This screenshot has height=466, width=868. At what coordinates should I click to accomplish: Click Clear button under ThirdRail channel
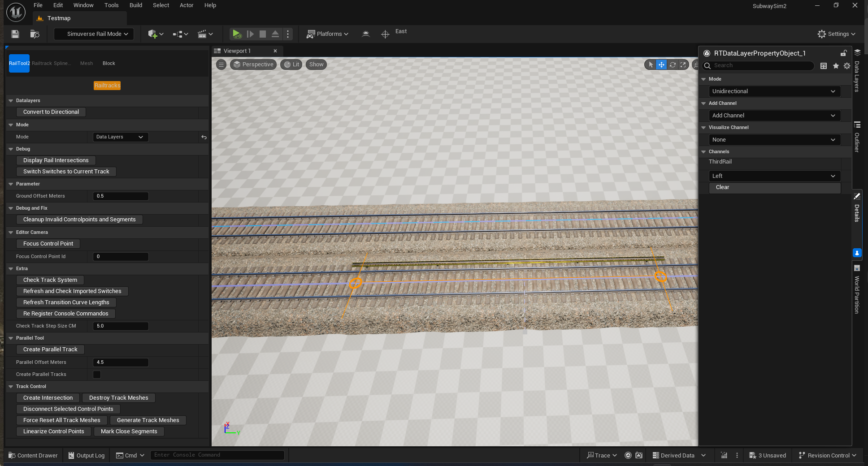click(774, 187)
